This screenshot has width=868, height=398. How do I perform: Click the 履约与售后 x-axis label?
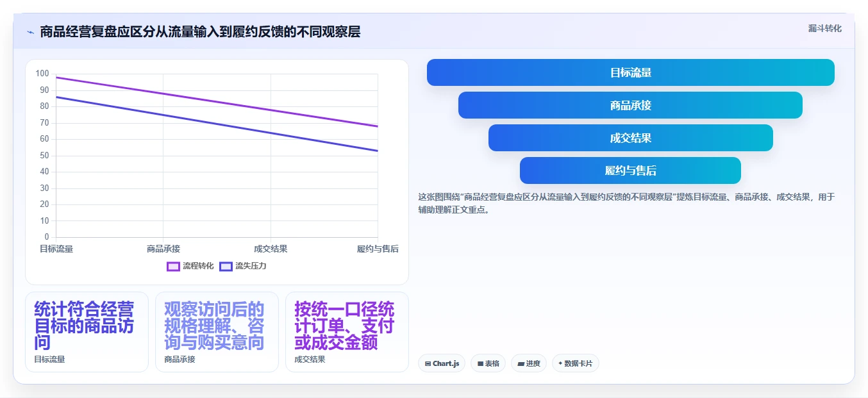tap(378, 249)
